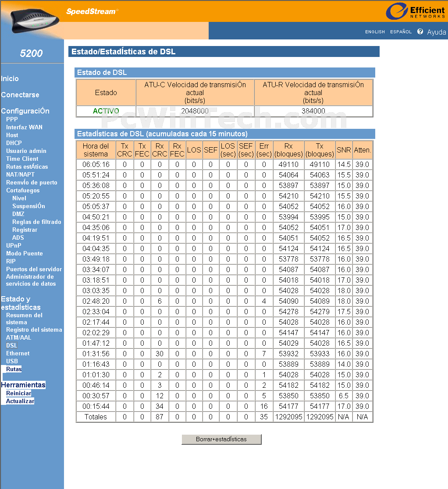The width and height of the screenshot is (448, 489).
Task: Open firewall Suspensión page
Action: click(28, 206)
